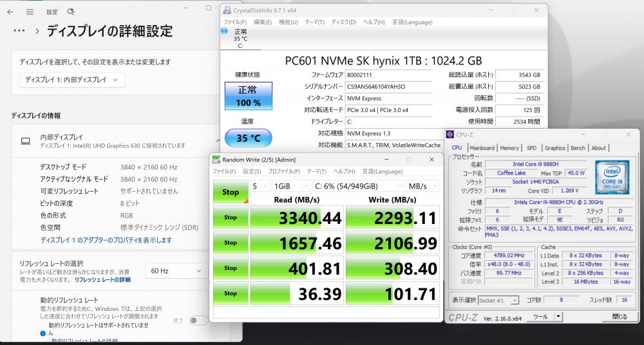
Task: Switch to CPU-Z Memory tab
Action: tap(509, 148)
